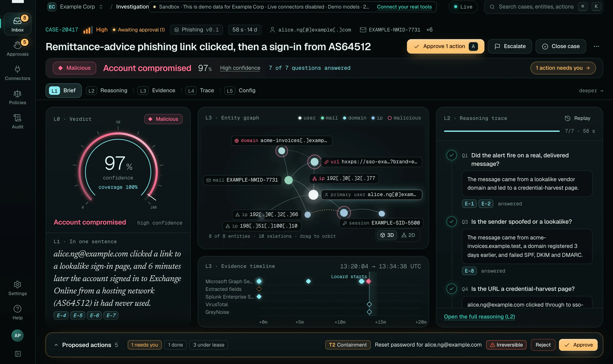The image size is (613, 364).
Task: Open the Inbox sidebar icon
Action: click(17, 24)
